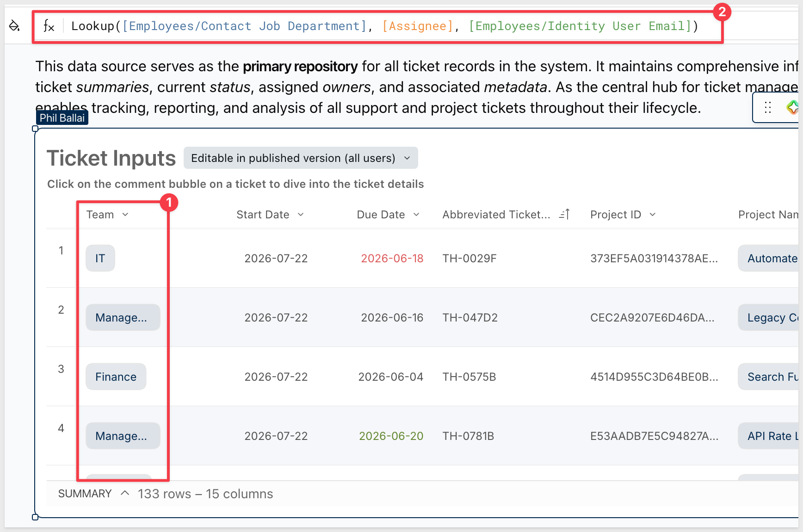Screen dimensions: 803x532
Task: Click start date in row 3
Action: click(x=276, y=377)
